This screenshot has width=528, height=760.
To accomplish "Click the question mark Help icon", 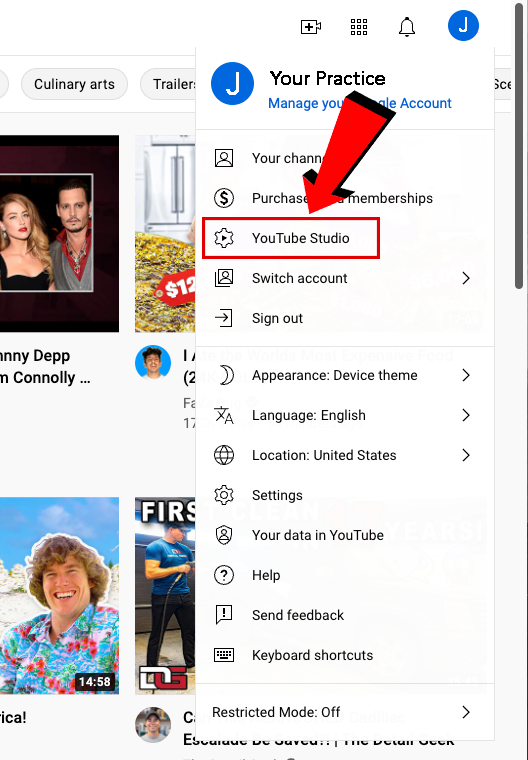I will [x=224, y=575].
